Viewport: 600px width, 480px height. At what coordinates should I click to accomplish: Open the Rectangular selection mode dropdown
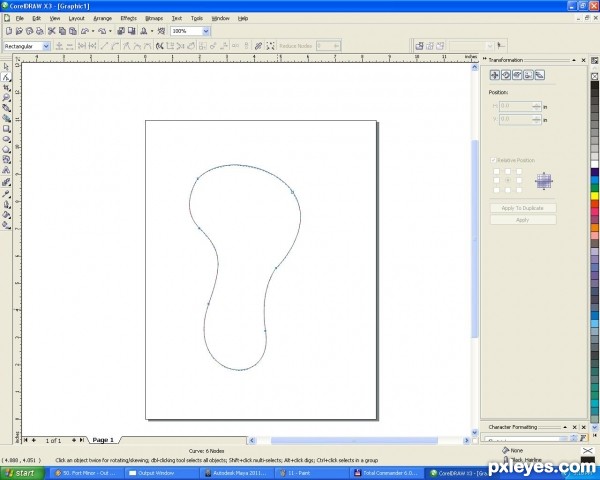pos(46,46)
